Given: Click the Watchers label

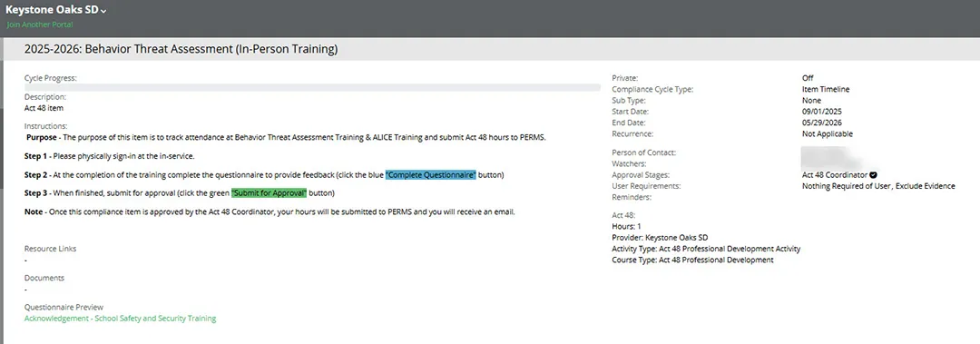Looking at the screenshot, I should pos(629,164).
